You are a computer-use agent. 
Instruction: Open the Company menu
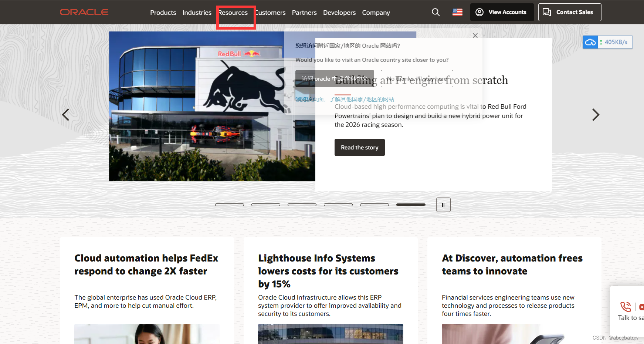376,13
